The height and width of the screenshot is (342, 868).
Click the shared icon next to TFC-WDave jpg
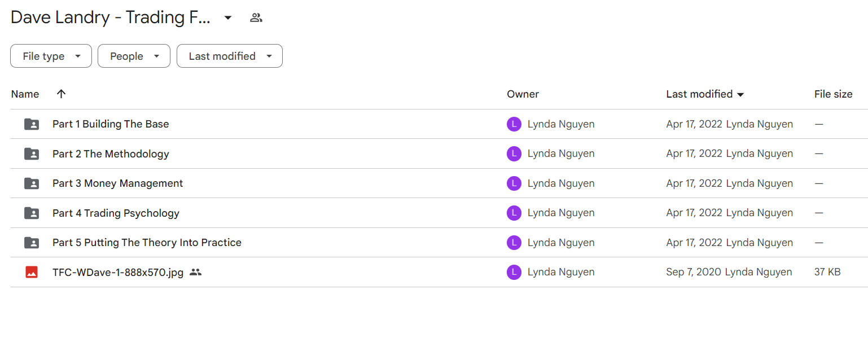tap(195, 272)
